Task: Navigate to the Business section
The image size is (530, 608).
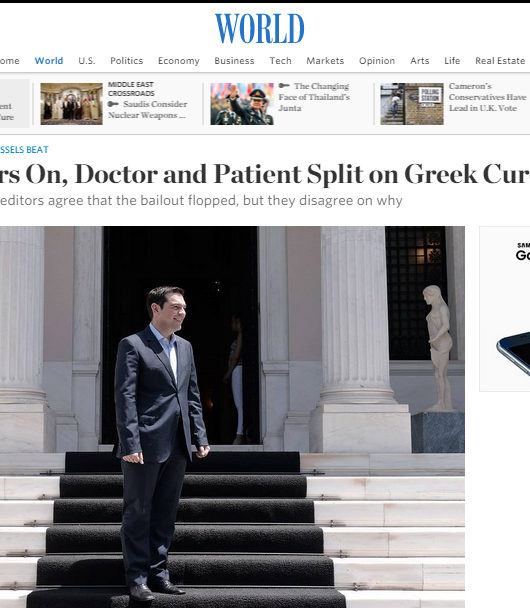Action: [x=234, y=61]
